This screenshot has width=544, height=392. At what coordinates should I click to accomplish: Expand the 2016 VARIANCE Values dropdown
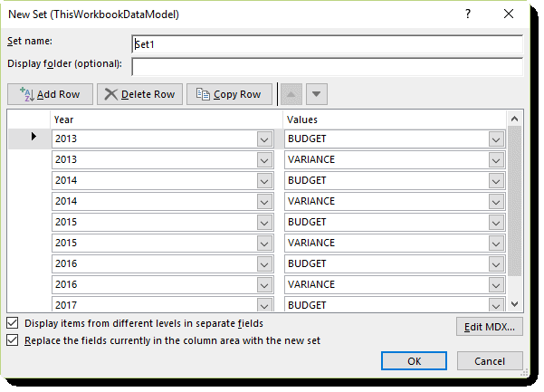(496, 285)
